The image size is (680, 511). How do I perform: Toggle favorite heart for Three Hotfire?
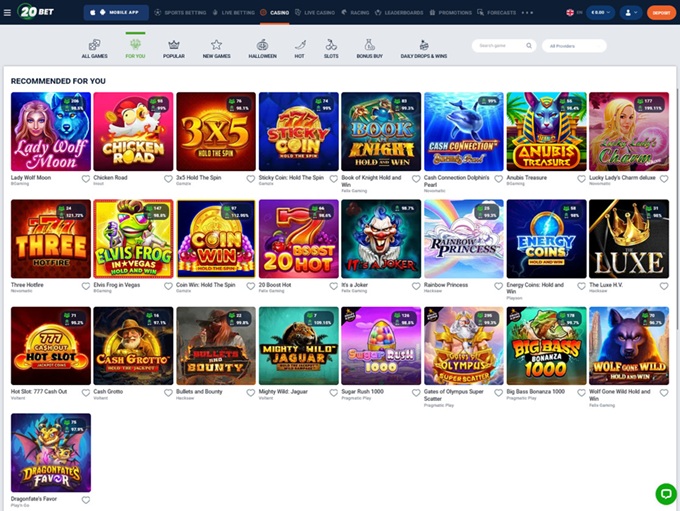point(86,287)
